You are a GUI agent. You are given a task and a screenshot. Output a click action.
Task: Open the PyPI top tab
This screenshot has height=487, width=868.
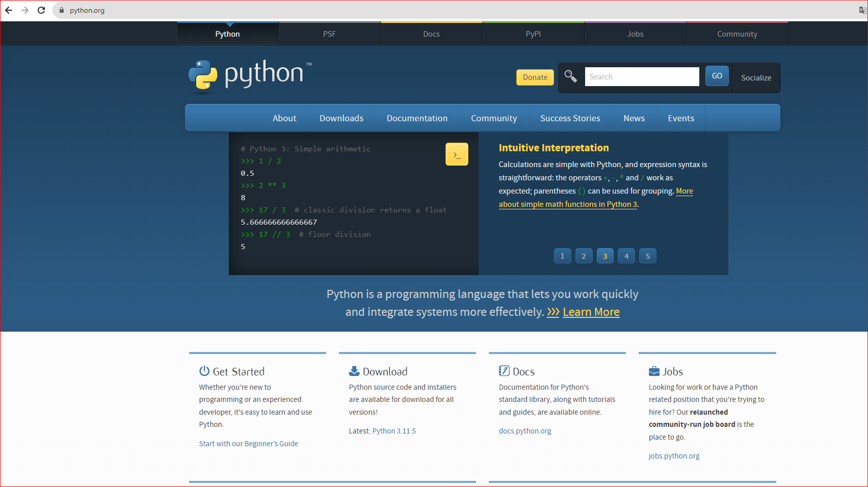pos(533,34)
